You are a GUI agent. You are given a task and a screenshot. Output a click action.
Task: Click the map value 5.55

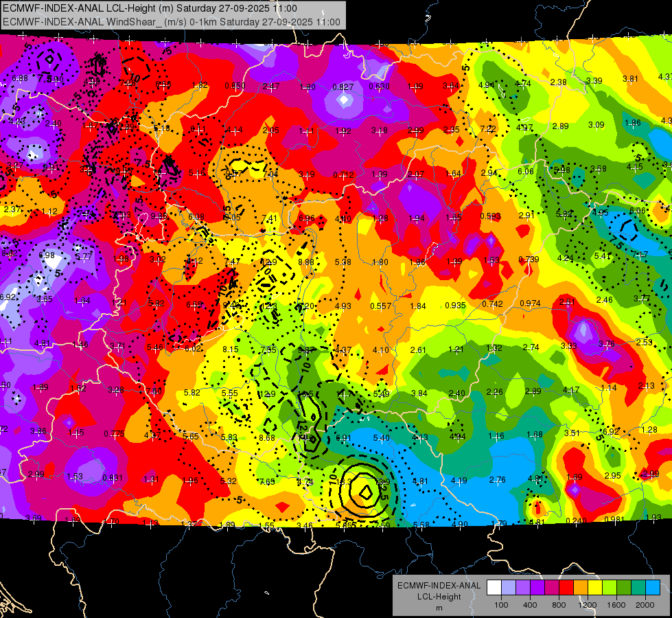(x=229, y=393)
